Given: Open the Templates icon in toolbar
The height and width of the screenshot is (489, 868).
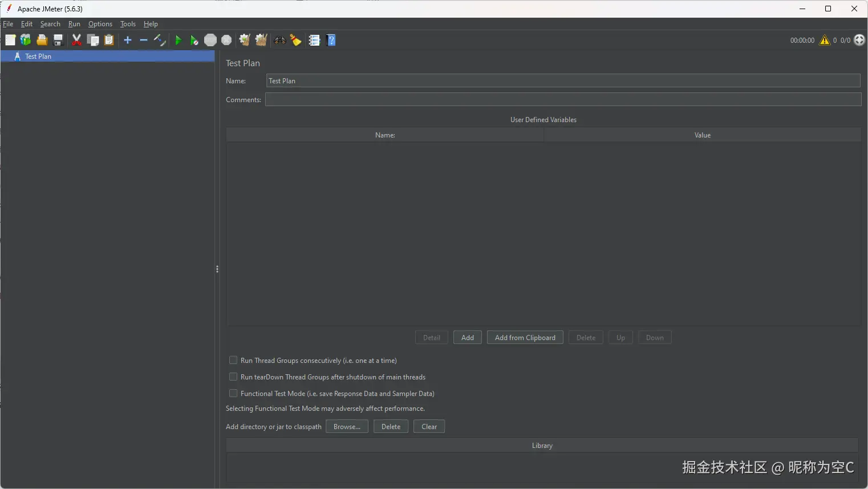Looking at the screenshot, I should (26, 40).
